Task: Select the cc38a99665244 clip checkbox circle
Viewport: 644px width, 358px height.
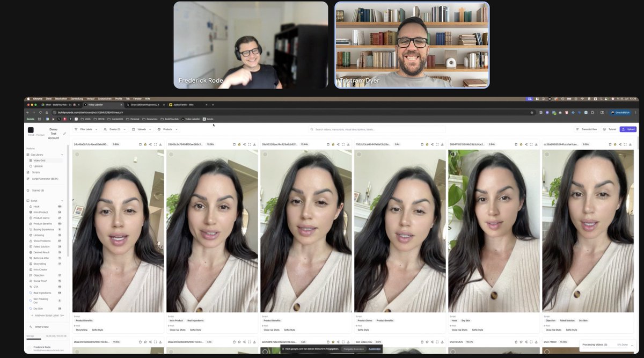Action: (x=547, y=155)
